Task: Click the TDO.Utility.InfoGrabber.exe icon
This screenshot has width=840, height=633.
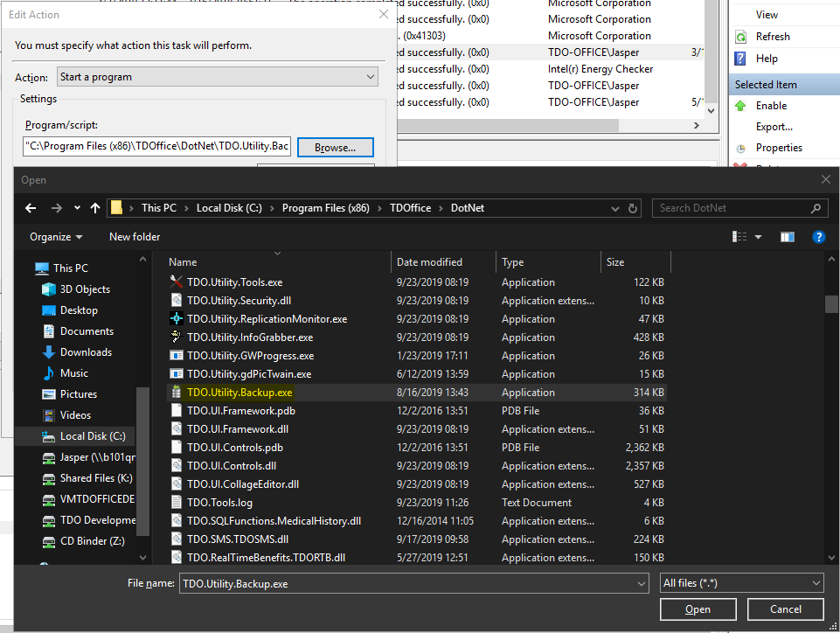Action: pos(176,337)
